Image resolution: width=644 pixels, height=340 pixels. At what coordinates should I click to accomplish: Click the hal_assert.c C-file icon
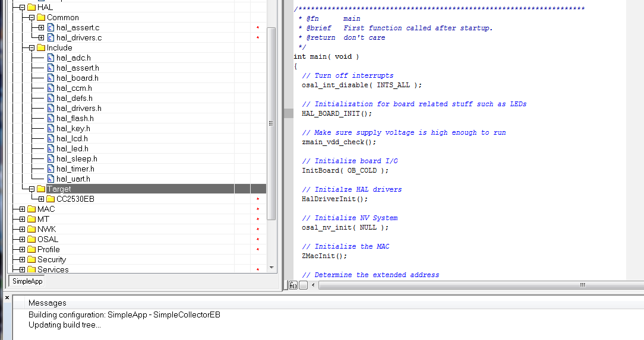tap(50, 27)
